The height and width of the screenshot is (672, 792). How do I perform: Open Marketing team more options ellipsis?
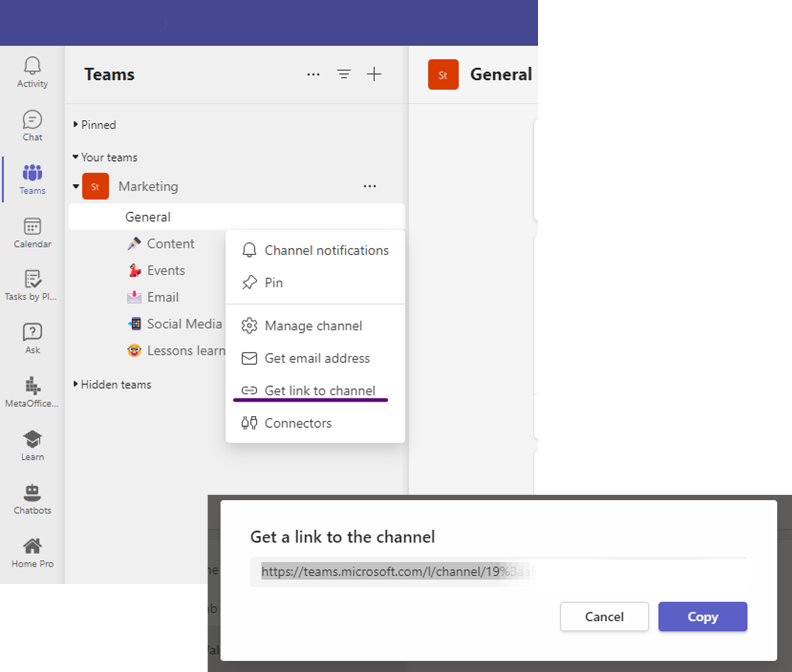(x=370, y=186)
